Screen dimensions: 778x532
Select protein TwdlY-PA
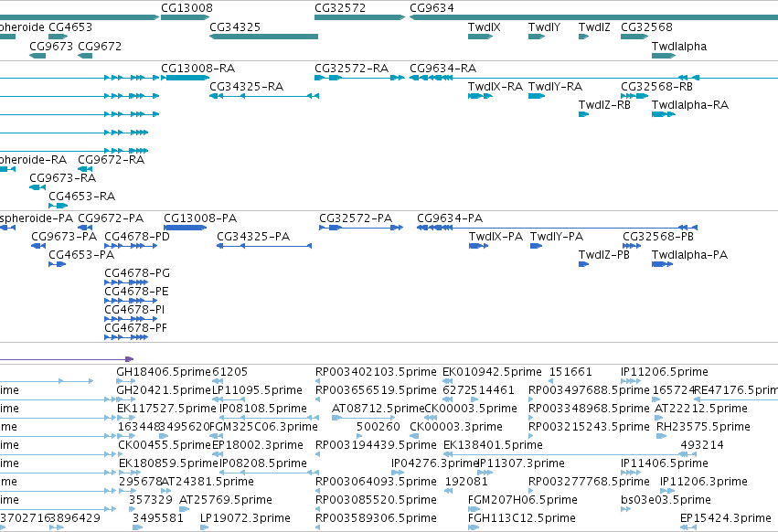[x=536, y=246]
